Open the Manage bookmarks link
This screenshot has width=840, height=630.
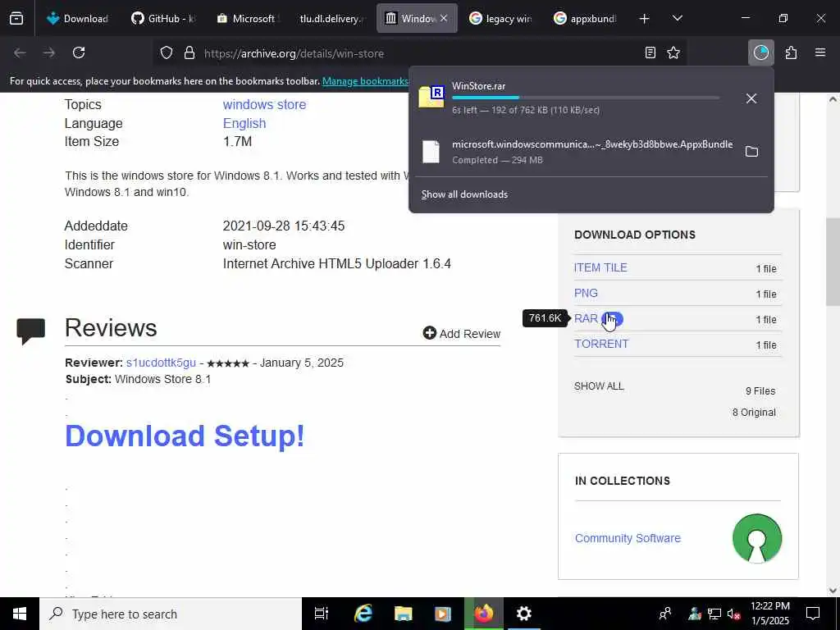pyautogui.click(x=365, y=81)
